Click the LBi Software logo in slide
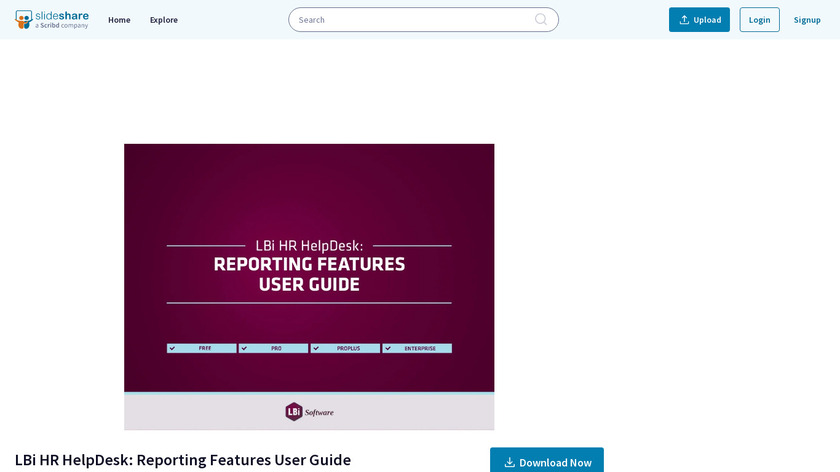 point(309,411)
